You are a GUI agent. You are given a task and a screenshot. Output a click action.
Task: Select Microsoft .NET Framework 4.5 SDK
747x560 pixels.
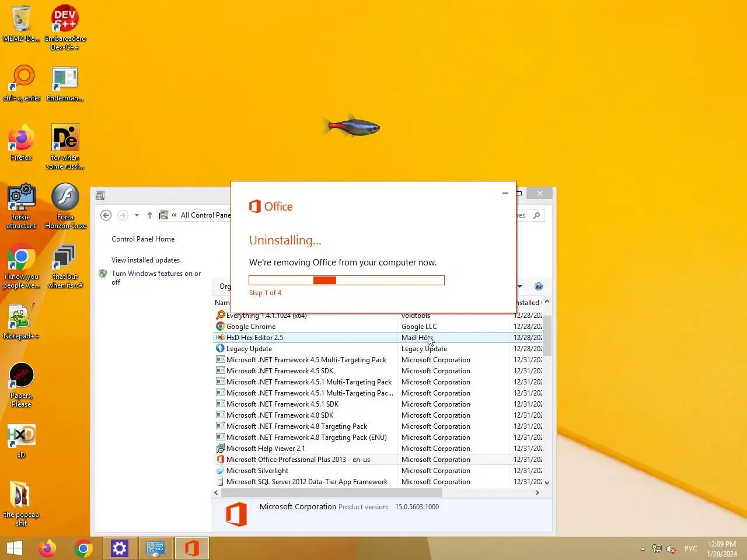click(x=378, y=371)
